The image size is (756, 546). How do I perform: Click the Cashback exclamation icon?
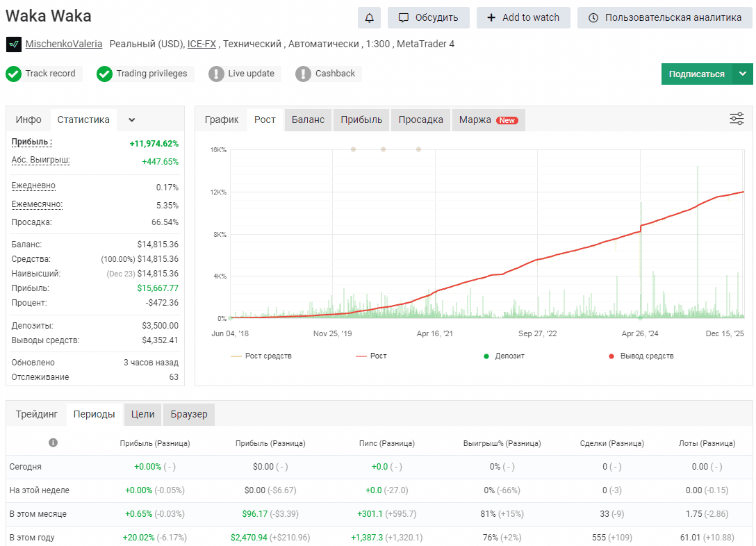(x=303, y=74)
